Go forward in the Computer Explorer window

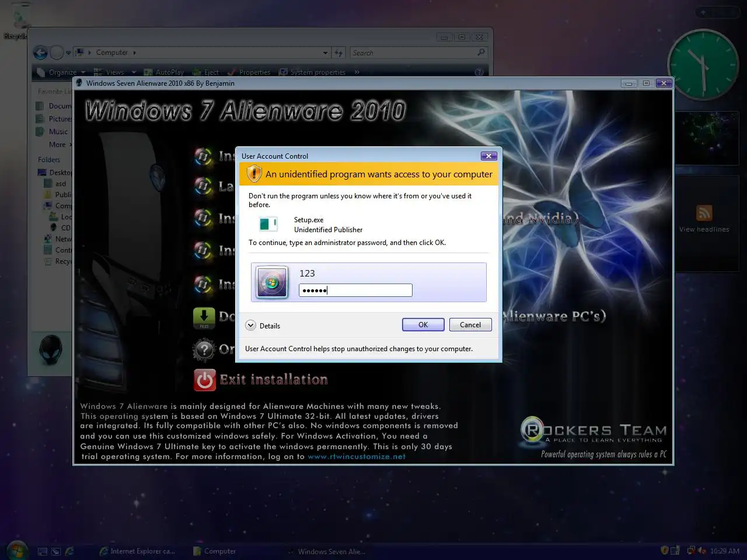(57, 53)
